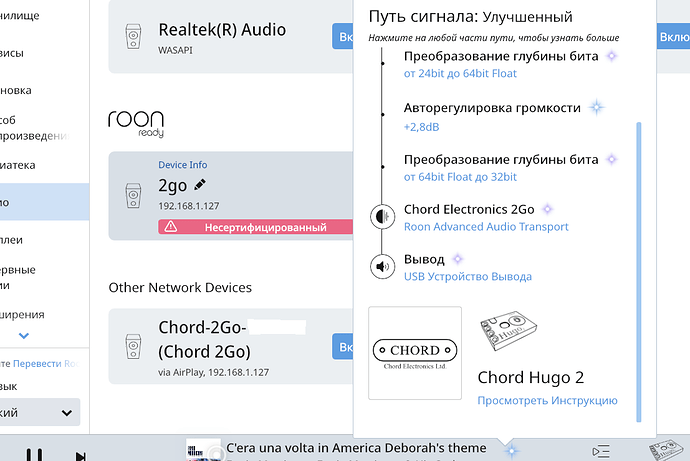
Task: Click the Roon Advanced Audio Transport link
Action: pyautogui.click(x=486, y=227)
